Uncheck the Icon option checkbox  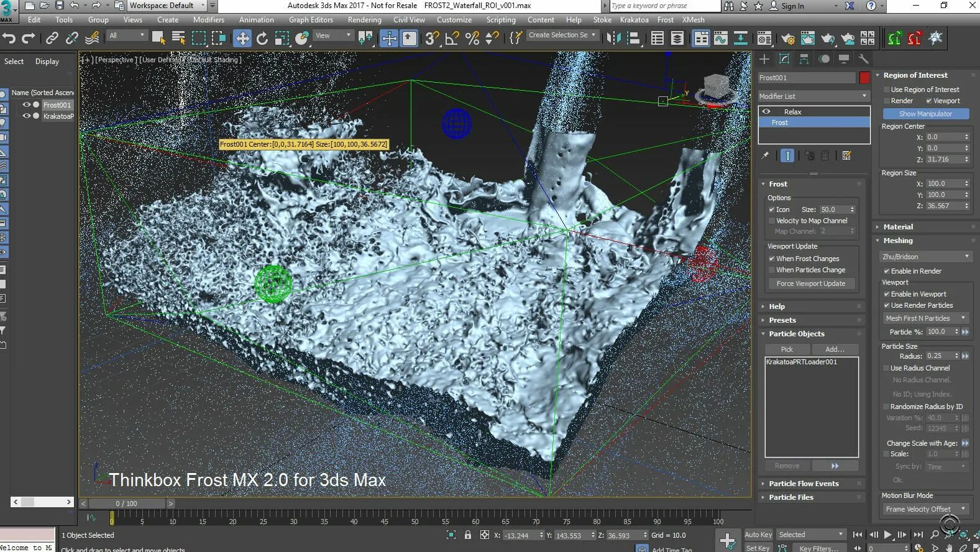point(772,209)
